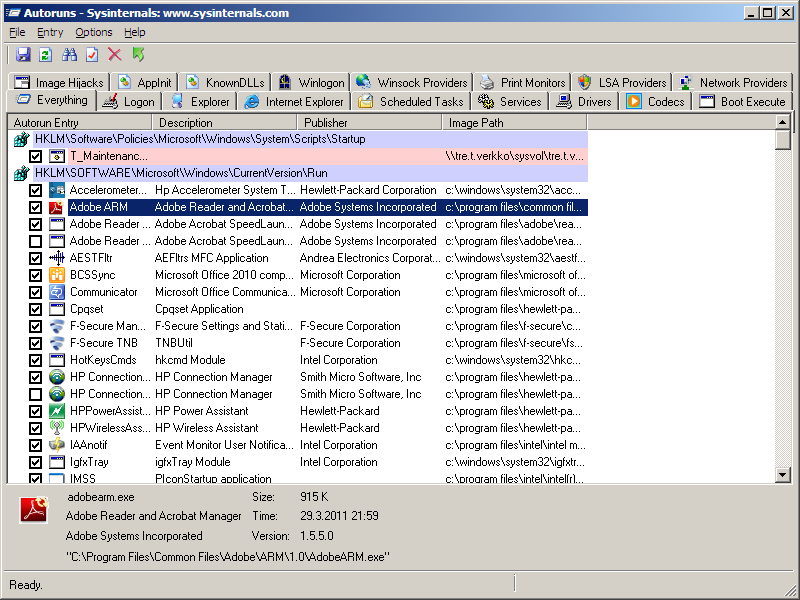Enable the unchecked HP Connection entry
Viewport: 800px width, 600px height.
pyautogui.click(x=35, y=394)
